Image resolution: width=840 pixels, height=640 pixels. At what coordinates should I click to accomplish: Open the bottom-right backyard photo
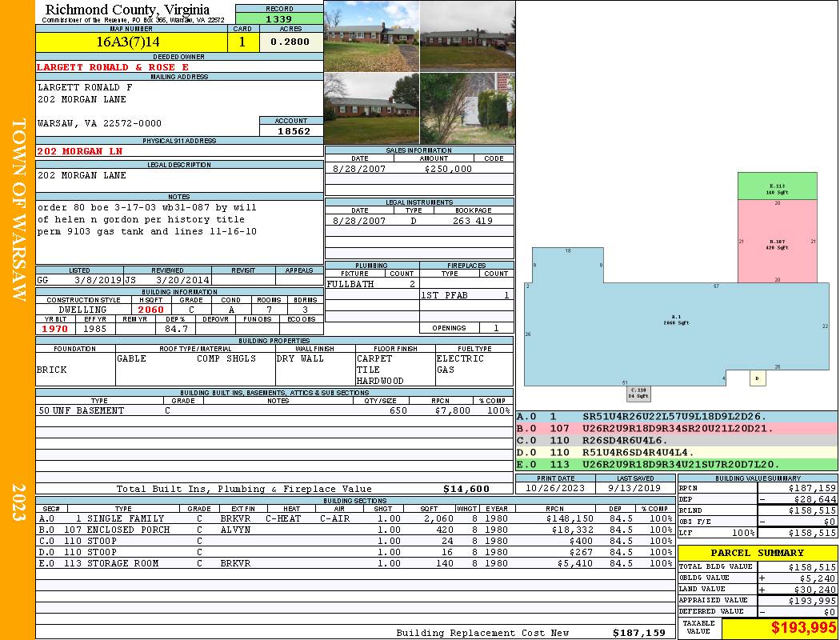click(x=467, y=108)
